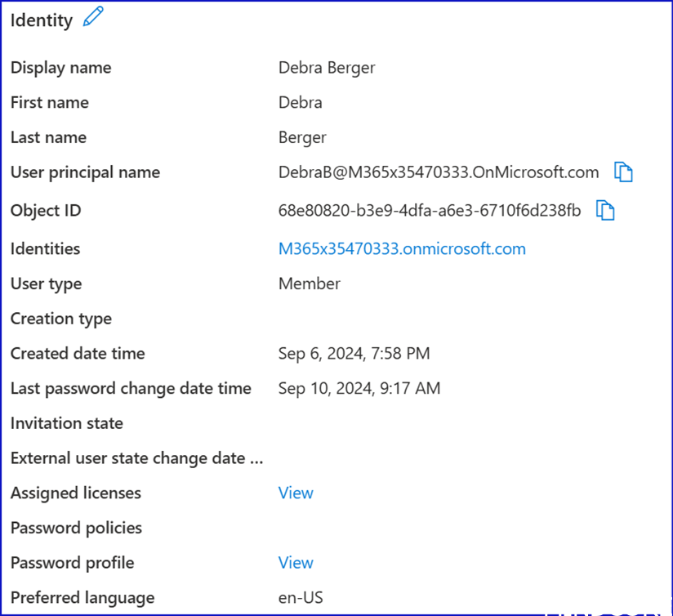
Task: Click the Password policies label
Action: 76,528
